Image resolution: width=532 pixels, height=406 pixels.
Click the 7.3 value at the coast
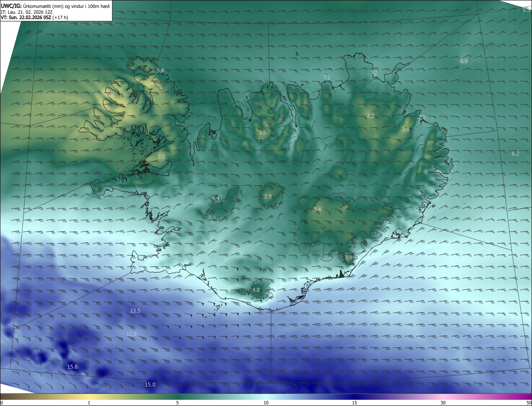point(421,117)
